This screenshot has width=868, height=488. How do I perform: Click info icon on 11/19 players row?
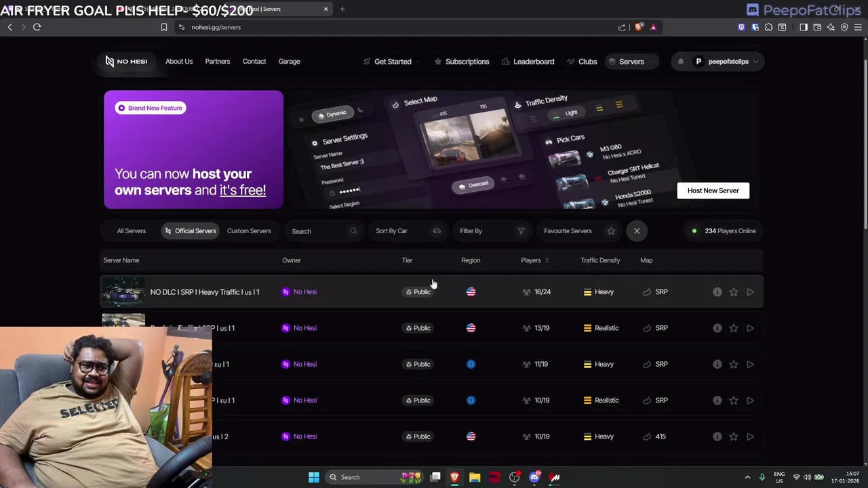(717, 364)
